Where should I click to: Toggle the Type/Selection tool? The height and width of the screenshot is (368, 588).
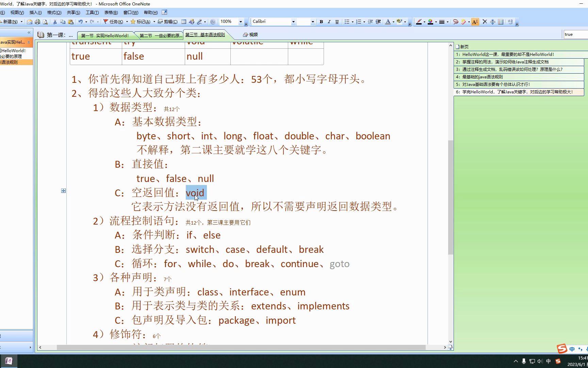coord(475,22)
